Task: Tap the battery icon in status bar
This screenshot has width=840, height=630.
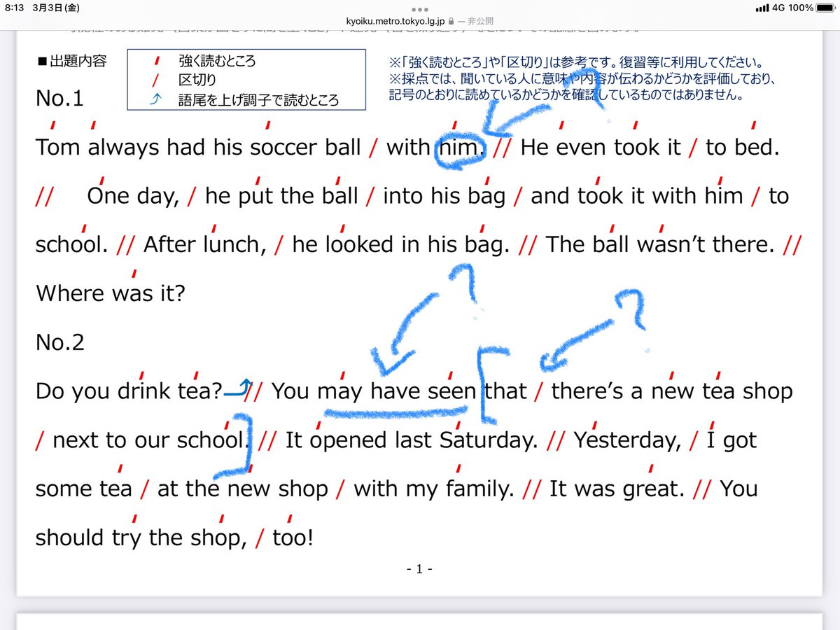Action: pos(825,8)
